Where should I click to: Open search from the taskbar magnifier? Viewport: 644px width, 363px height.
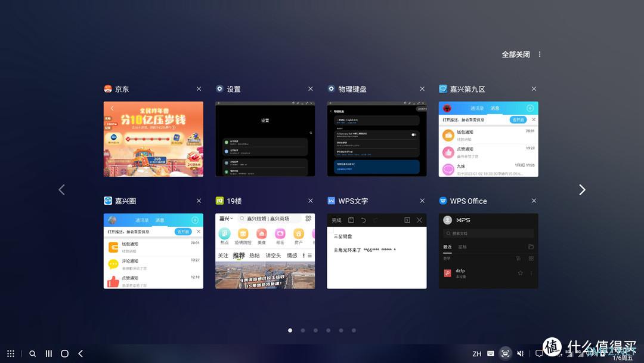[32, 353]
